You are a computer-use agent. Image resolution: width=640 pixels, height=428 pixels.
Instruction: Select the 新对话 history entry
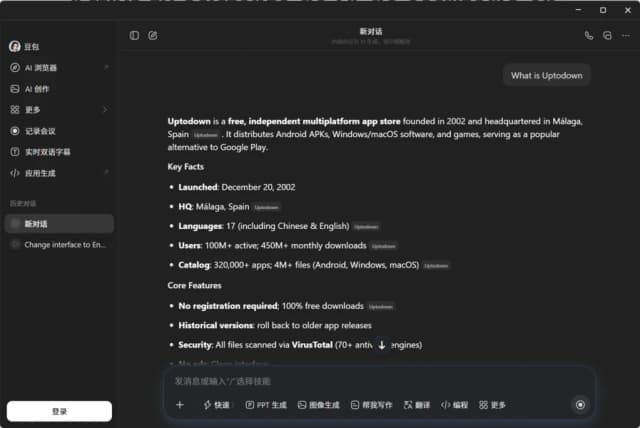59,224
